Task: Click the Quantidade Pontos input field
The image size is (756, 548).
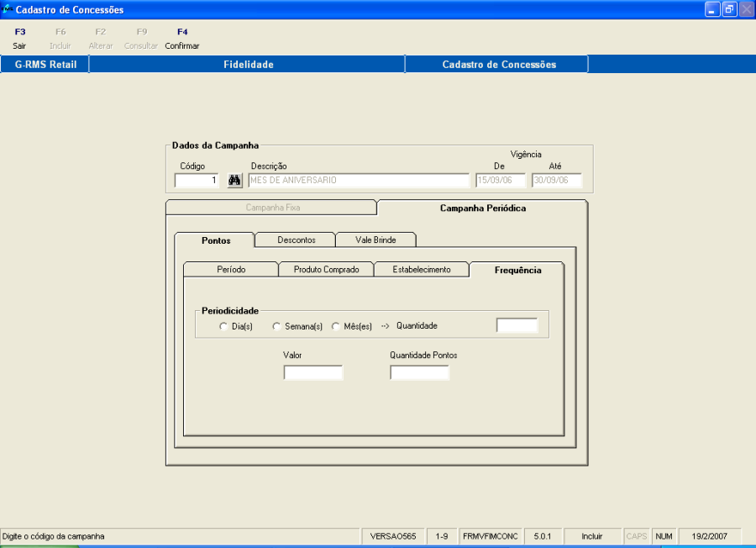Action: 419,372
